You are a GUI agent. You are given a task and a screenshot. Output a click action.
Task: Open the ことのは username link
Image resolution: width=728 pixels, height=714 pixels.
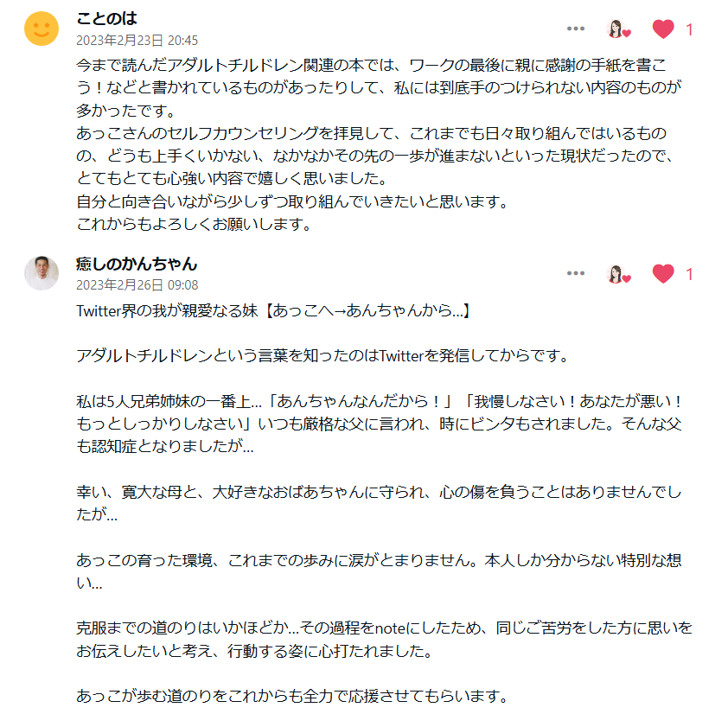pyautogui.click(x=107, y=19)
